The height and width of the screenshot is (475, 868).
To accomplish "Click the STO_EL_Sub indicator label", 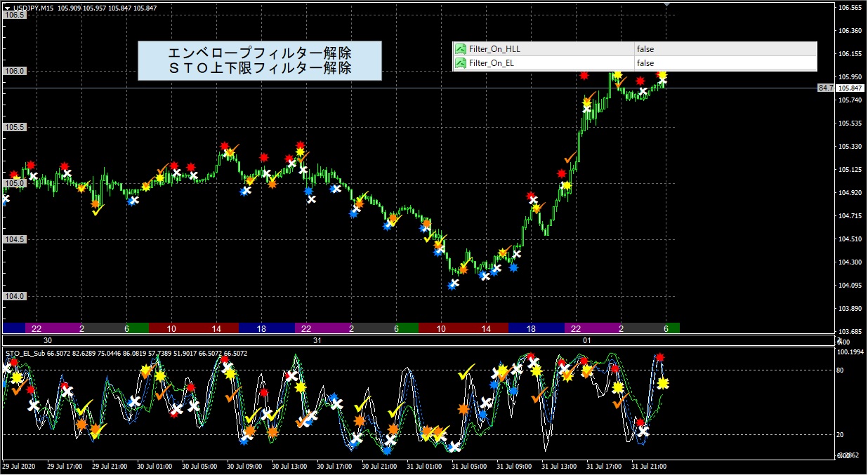I will 27,353.
